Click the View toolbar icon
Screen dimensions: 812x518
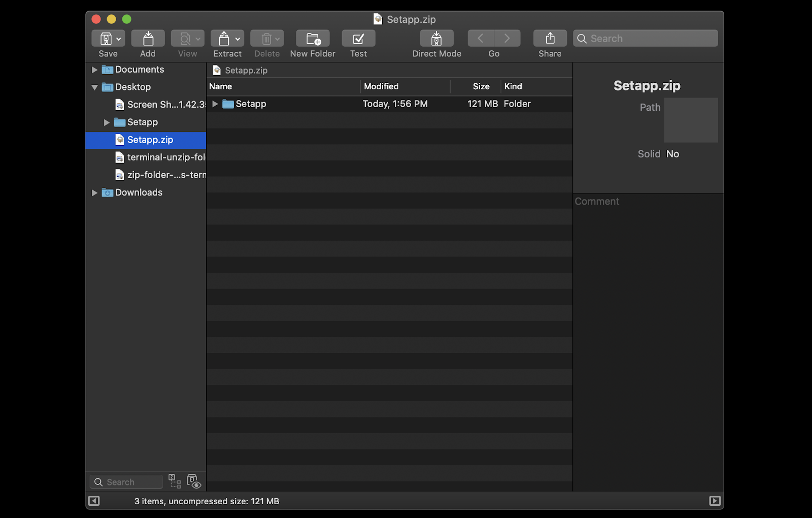[x=185, y=39]
